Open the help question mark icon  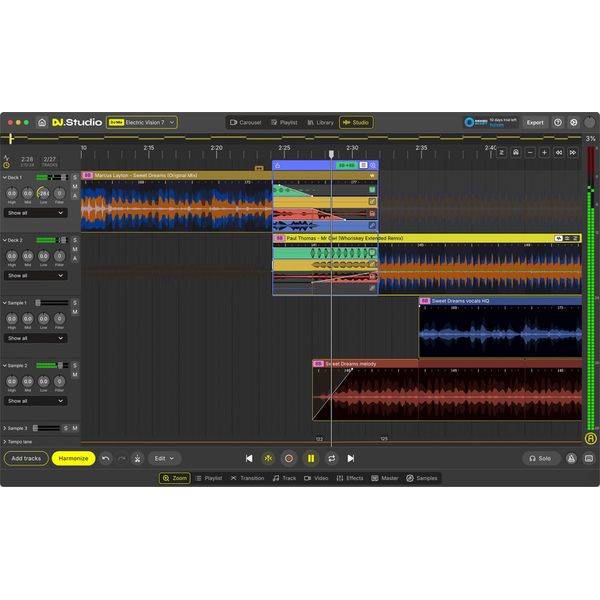coord(558,122)
